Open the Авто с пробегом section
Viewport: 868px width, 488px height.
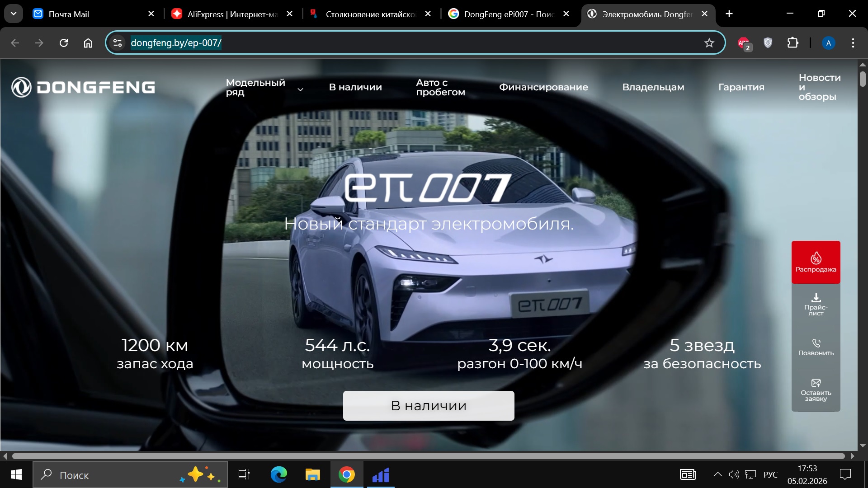pos(440,87)
